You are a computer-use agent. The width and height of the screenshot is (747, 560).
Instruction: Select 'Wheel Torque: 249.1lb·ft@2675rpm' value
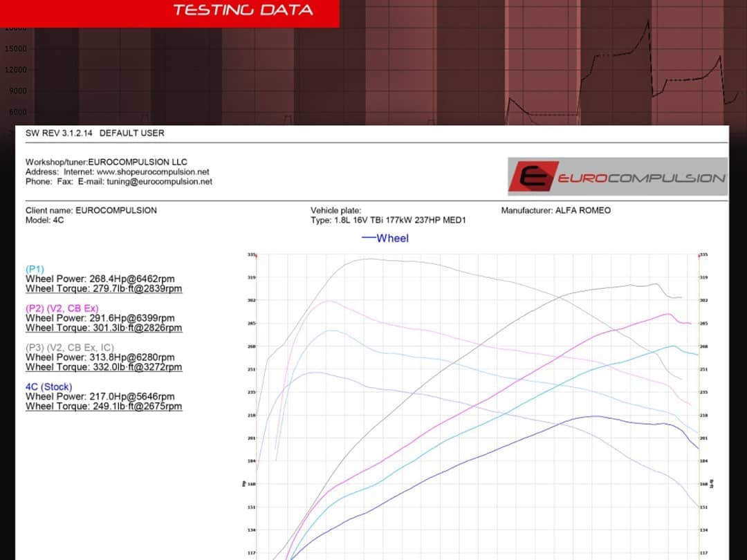click(104, 407)
